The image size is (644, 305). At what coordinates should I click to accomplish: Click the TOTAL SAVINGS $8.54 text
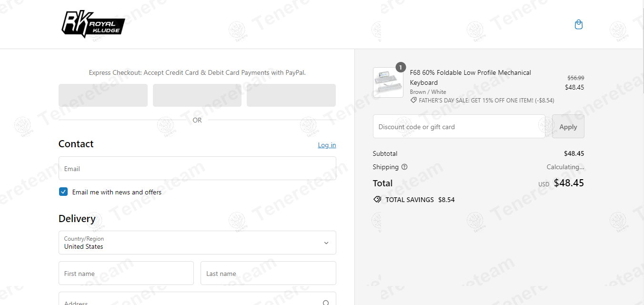[x=420, y=200]
